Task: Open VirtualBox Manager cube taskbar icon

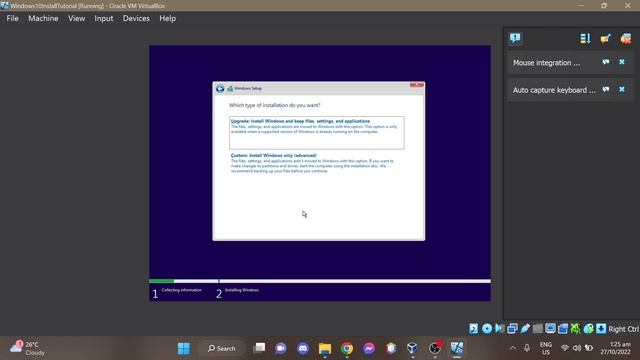Action: (x=413, y=348)
